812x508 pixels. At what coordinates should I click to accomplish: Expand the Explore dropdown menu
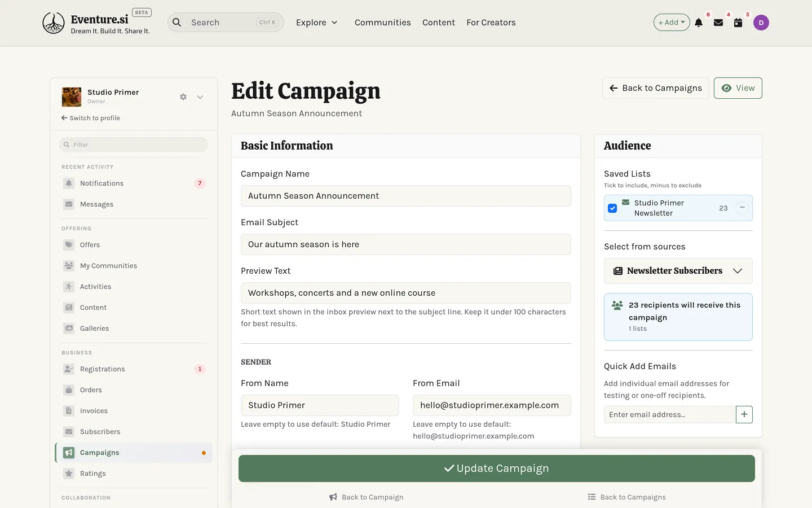(317, 23)
